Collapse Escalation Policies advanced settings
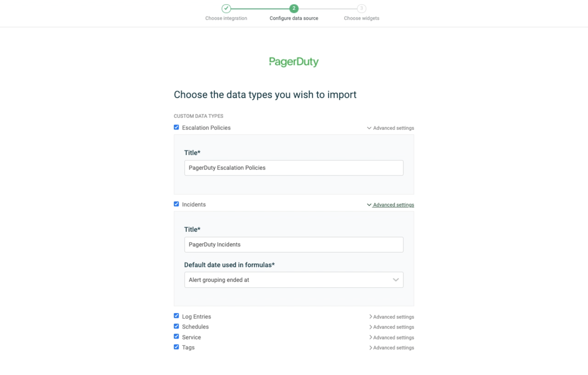The width and height of the screenshot is (588, 375). [x=390, y=128]
